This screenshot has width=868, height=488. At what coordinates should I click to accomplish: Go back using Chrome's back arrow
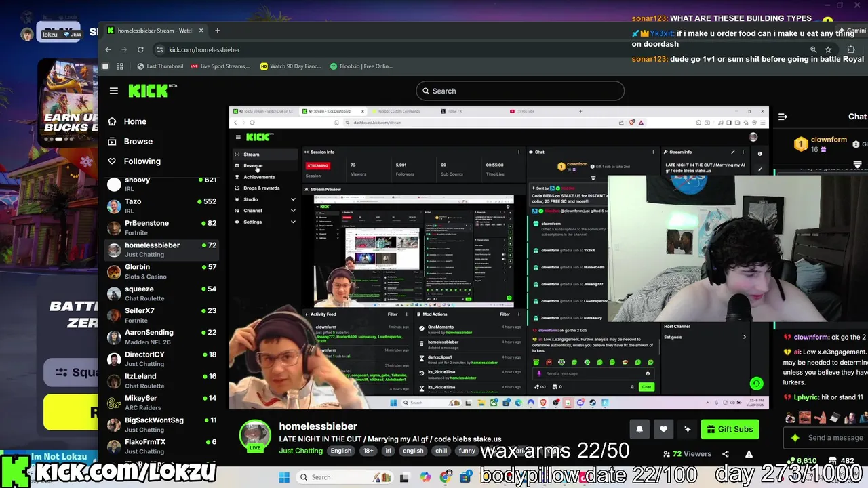[108, 49]
